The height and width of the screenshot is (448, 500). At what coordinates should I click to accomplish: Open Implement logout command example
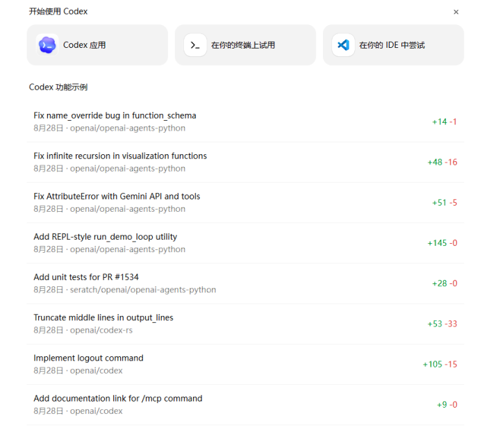point(88,358)
